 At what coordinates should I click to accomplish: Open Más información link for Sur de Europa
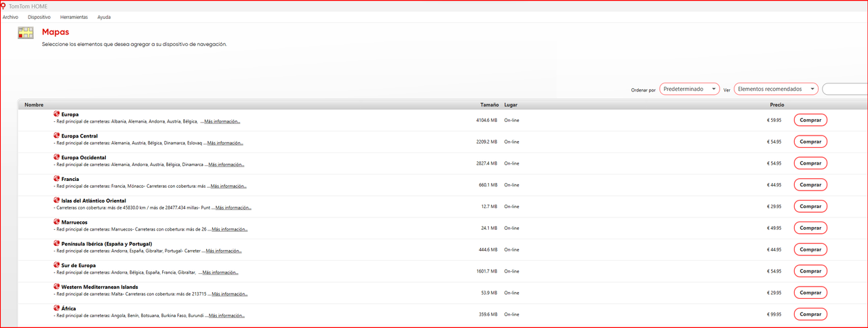pyautogui.click(x=220, y=272)
